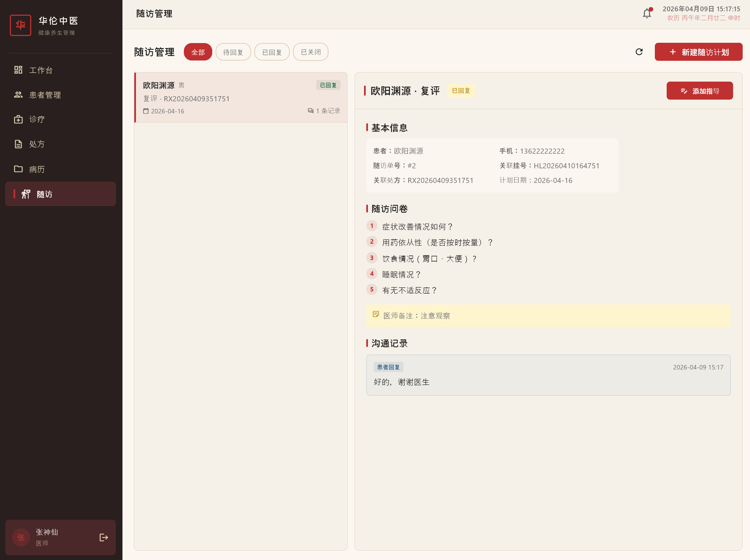Click the 新建随访计划 button
This screenshot has height=560, width=750.
point(698,51)
